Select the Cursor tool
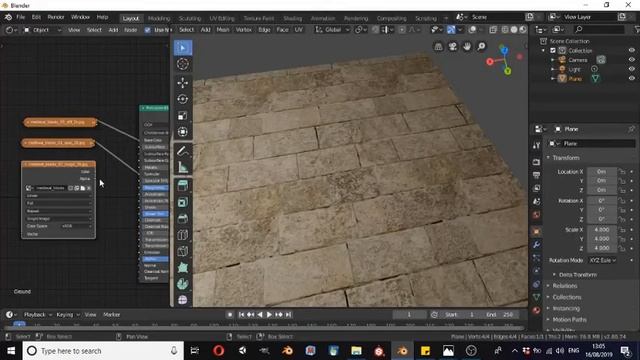This screenshot has height=360, width=640. point(183,64)
